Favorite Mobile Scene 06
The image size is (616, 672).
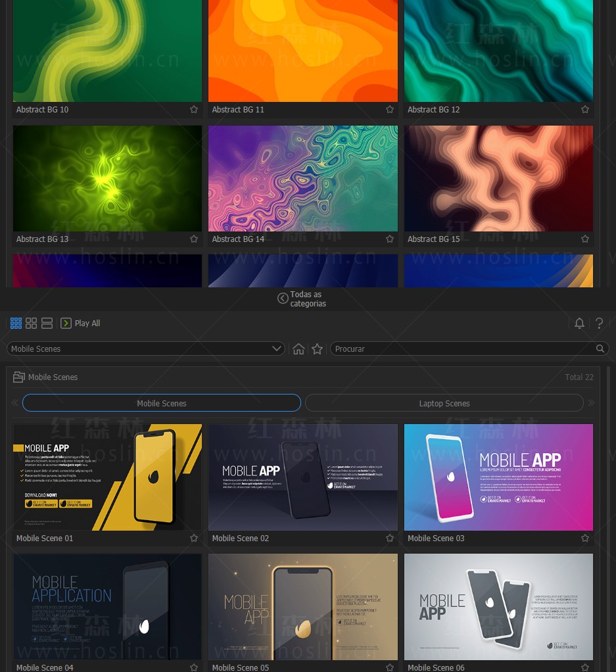coord(585,667)
